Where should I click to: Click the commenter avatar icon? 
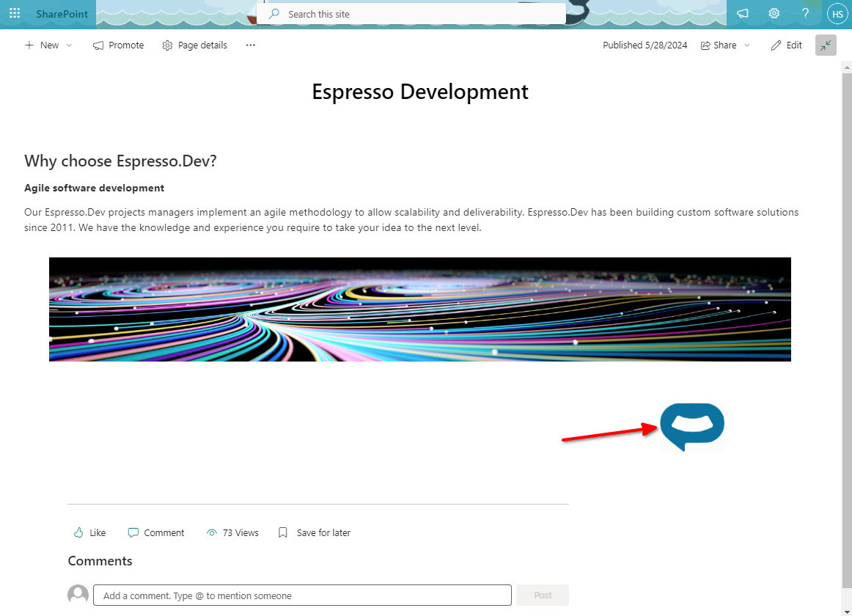pos(78,595)
